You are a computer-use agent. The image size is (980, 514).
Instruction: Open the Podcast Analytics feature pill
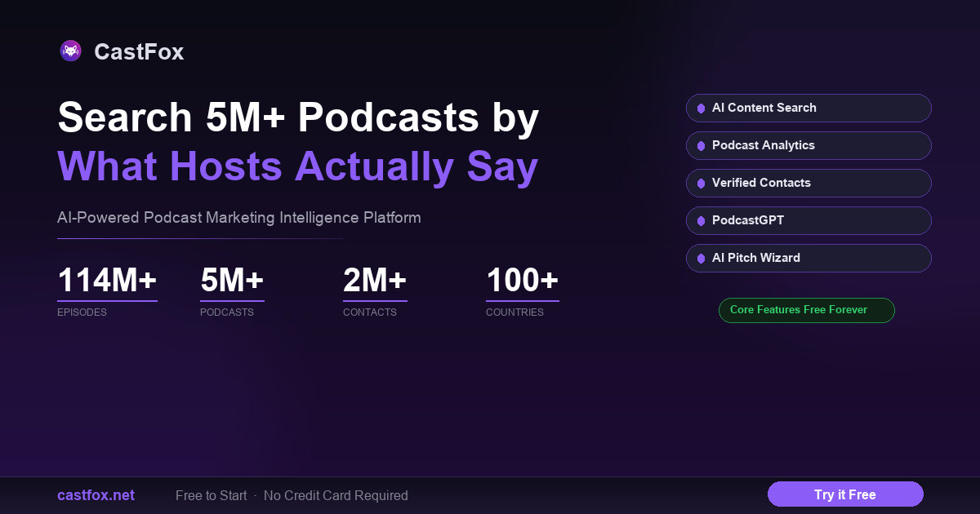808,145
